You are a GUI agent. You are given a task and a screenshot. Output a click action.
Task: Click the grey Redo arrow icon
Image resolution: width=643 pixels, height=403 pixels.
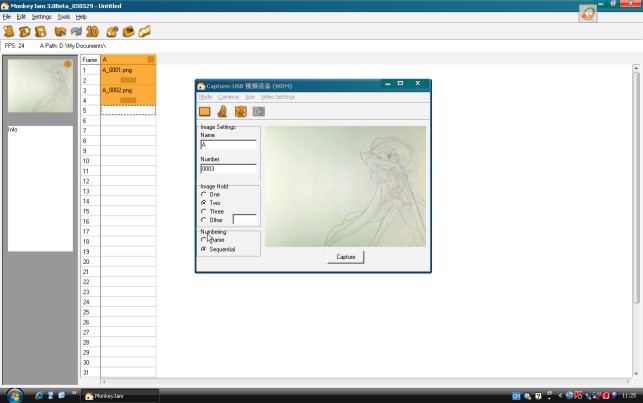tap(76, 31)
